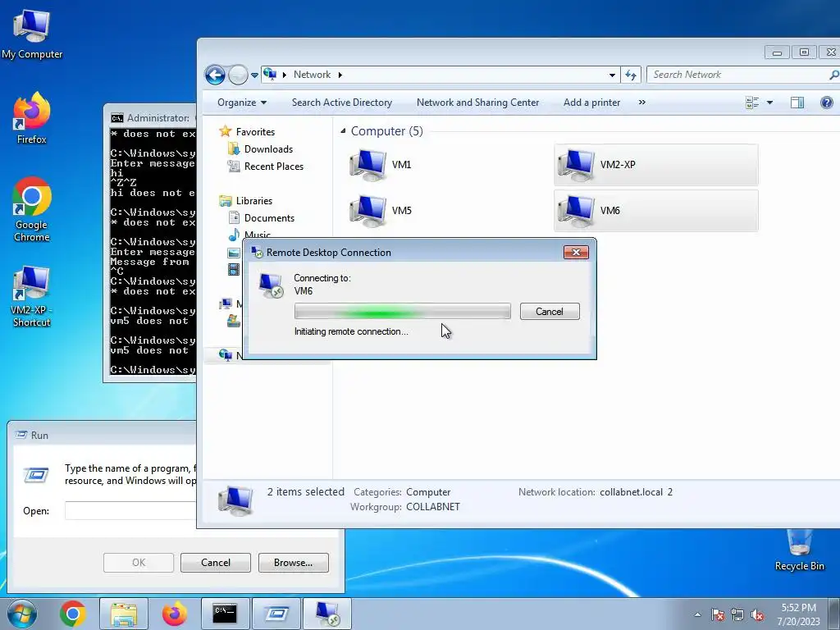Image resolution: width=840 pixels, height=630 pixels.
Task: Open the VM2-XP Shortcut on desktop
Action: click(32, 295)
